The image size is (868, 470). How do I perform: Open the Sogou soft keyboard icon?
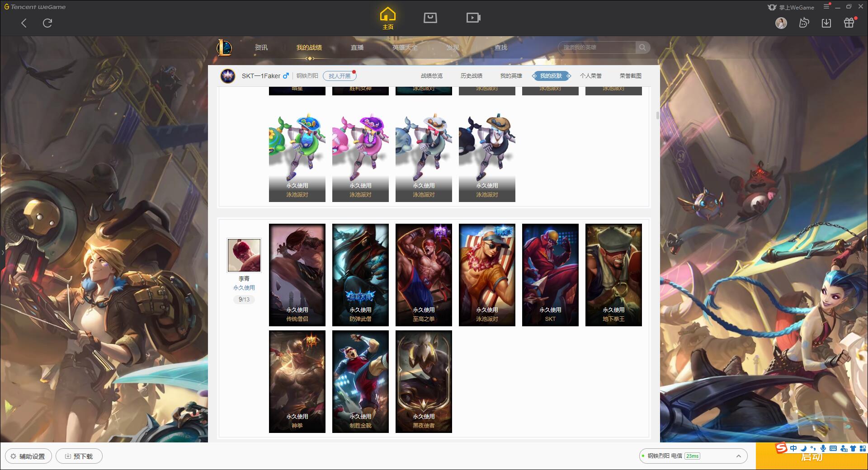[x=833, y=448]
